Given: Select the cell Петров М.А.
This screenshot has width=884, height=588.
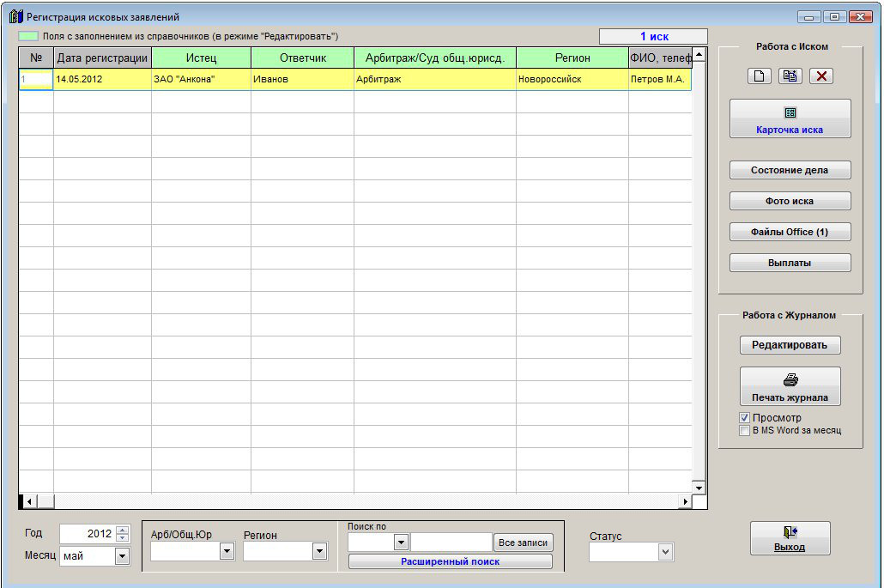Looking at the screenshot, I should (x=660, y=80).
